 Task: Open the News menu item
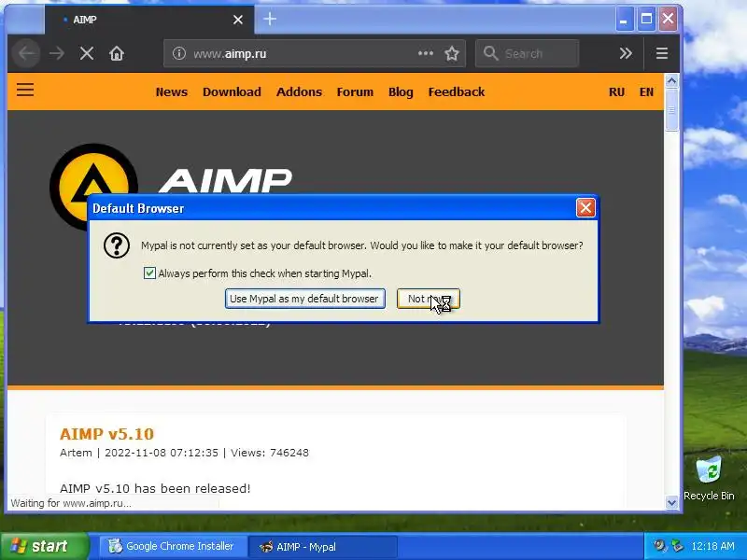click(172, 91)
